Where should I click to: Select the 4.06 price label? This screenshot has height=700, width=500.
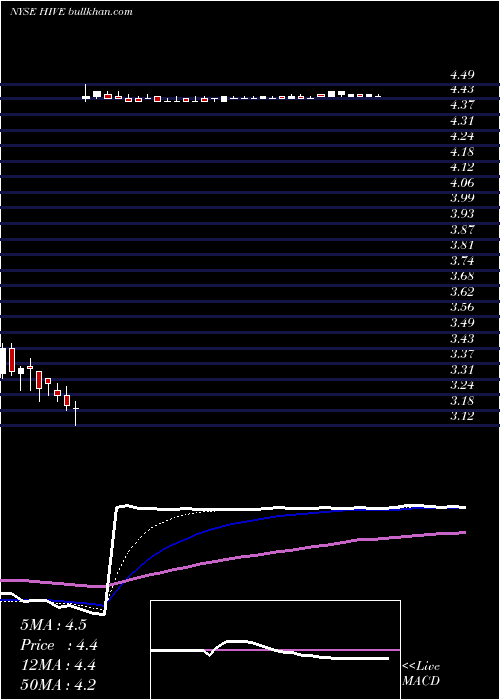point(462,183)
